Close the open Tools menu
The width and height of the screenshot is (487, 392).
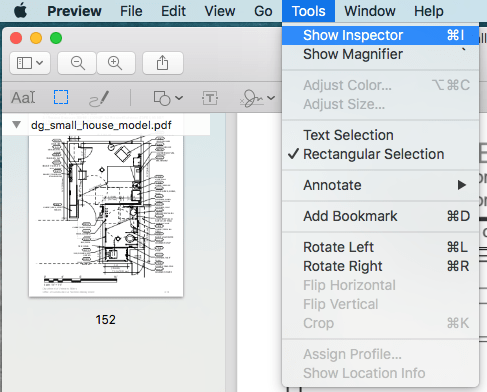click(x=308, y=11)
